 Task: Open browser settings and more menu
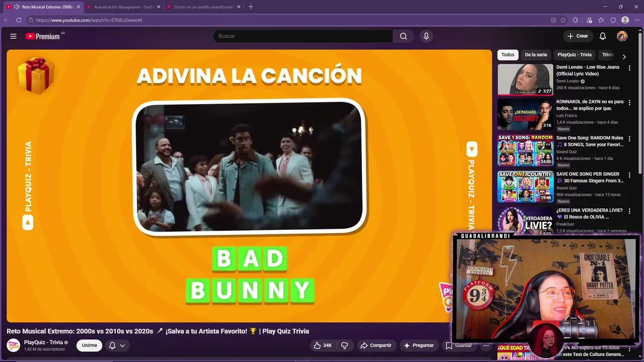637,20
